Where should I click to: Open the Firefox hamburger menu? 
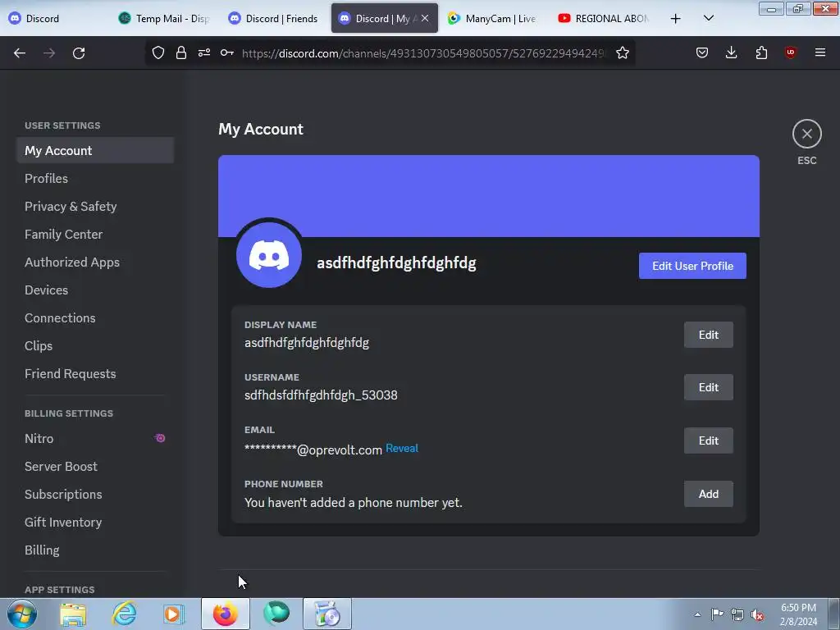point(820,52)
